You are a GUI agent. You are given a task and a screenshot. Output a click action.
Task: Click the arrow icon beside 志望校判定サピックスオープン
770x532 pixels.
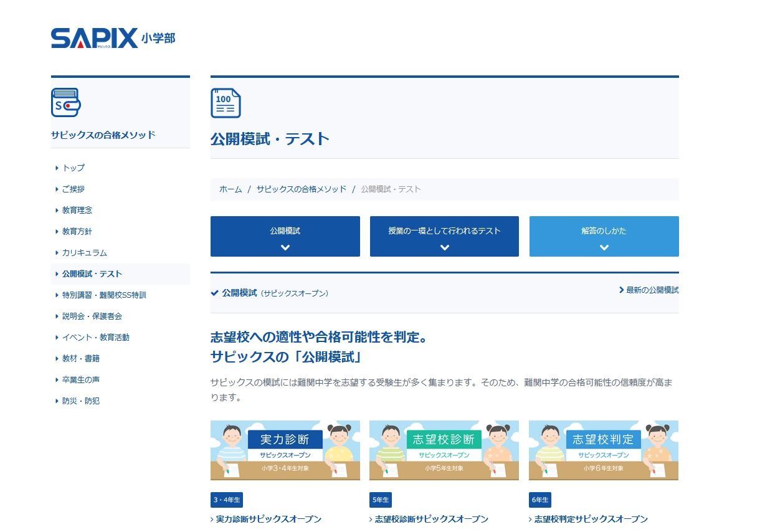coord(531,519)
